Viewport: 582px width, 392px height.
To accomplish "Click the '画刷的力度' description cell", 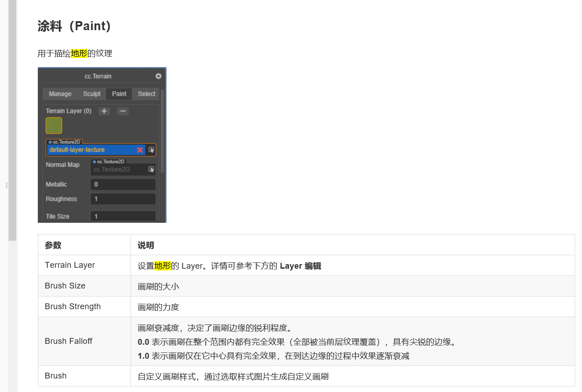I will click(x=352, y=306).
